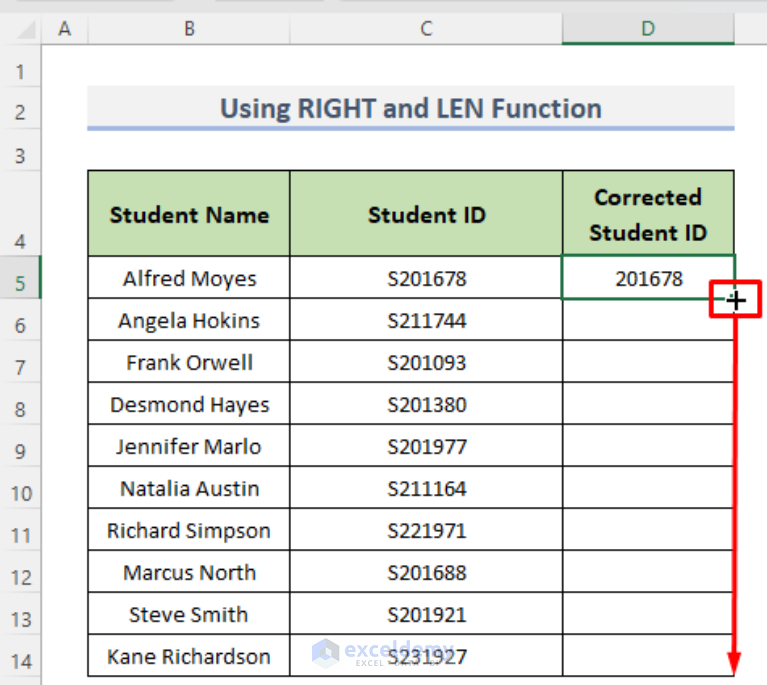Click the fill handle on cell D5
The width and height of the screenshot is (767, 685).
[735, 299]
